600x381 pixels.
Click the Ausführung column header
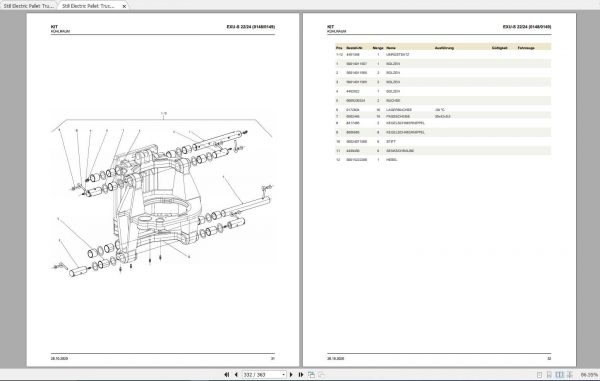(x=444, y=48)
